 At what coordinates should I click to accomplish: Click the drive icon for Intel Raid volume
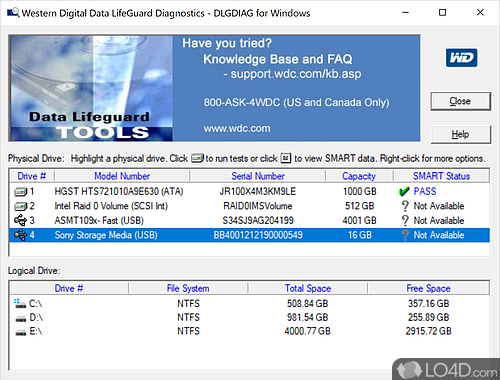tap(20, 206)
